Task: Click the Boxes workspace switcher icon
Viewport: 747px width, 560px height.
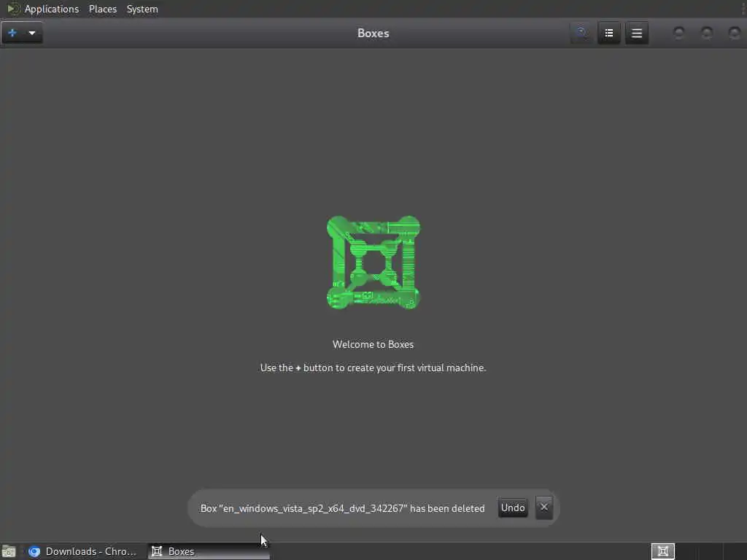Action: click(662, 551)
